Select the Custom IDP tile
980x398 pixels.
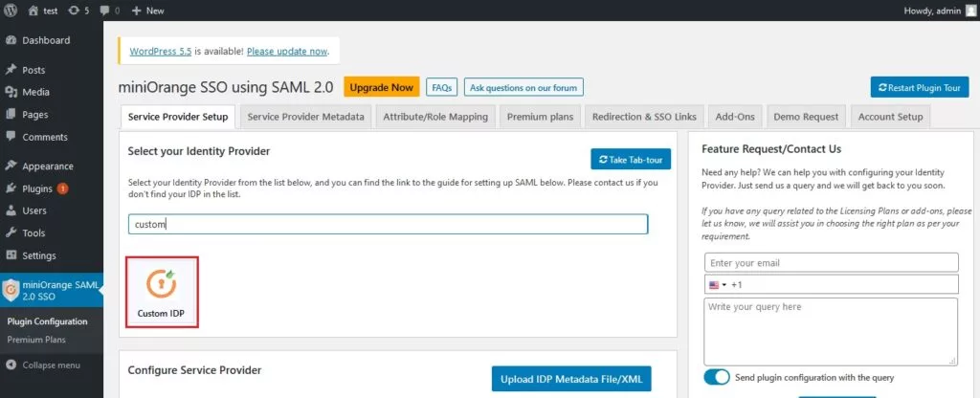162,292
